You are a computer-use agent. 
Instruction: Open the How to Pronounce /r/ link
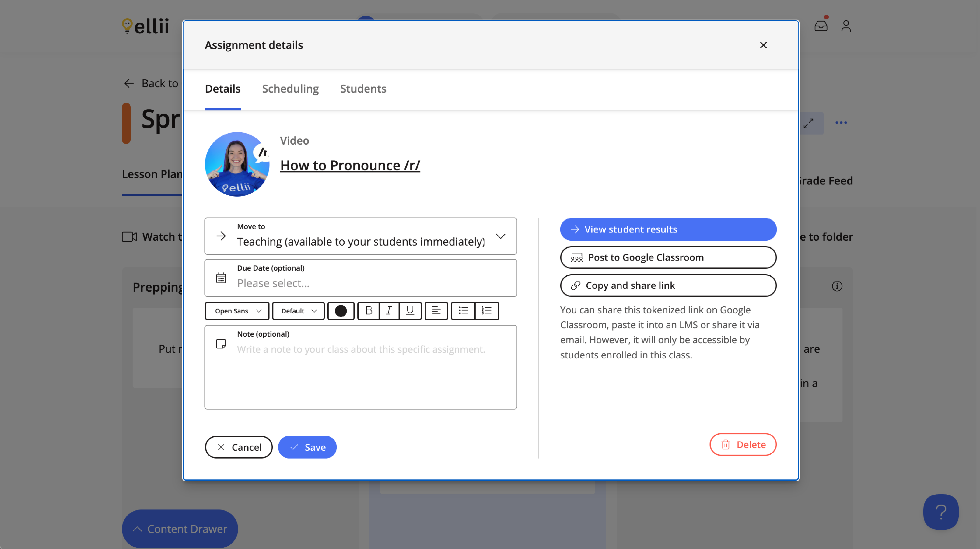350,166
